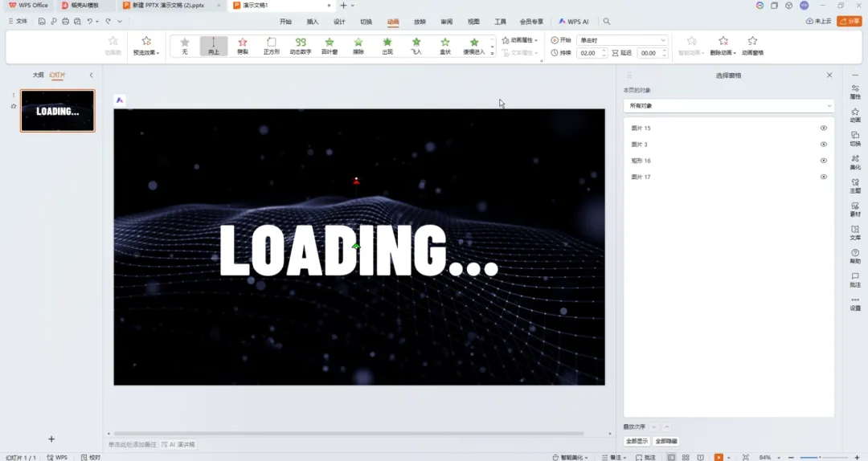Apply the 百叶窗 animation effect
The width and height of the screenshot is (868, 461).
(330, 46)
